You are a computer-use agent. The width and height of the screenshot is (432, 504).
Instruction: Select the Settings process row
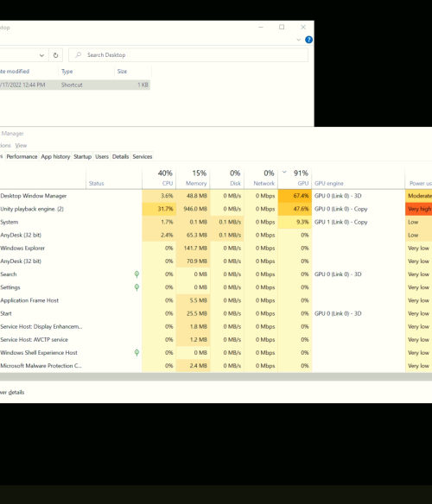coord(216,287)
